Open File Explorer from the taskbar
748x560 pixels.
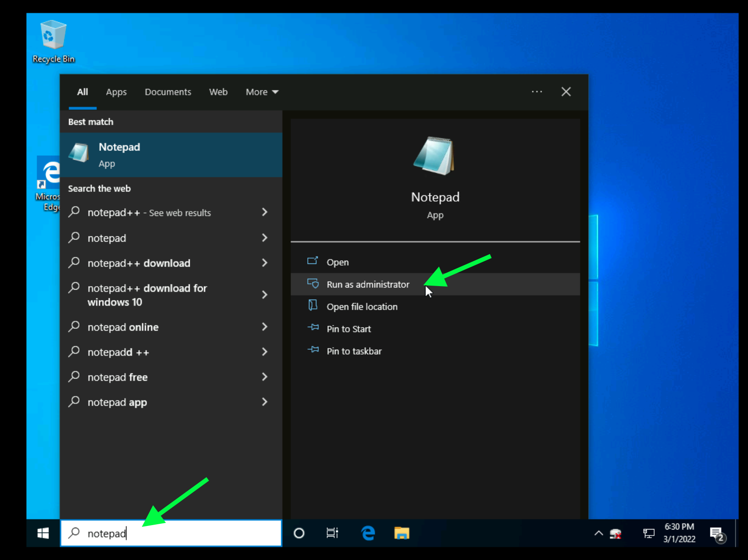(401, 533)
